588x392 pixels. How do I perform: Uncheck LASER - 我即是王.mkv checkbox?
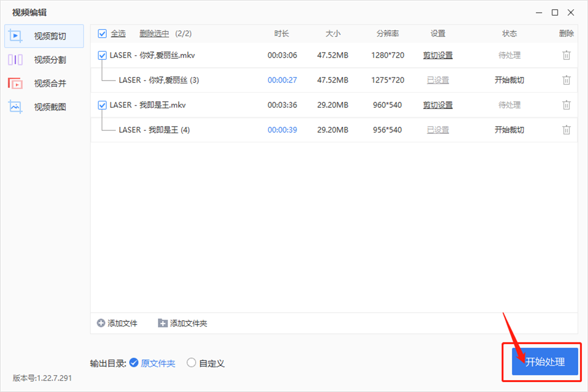pyautogui.click(x=102, y=106)
